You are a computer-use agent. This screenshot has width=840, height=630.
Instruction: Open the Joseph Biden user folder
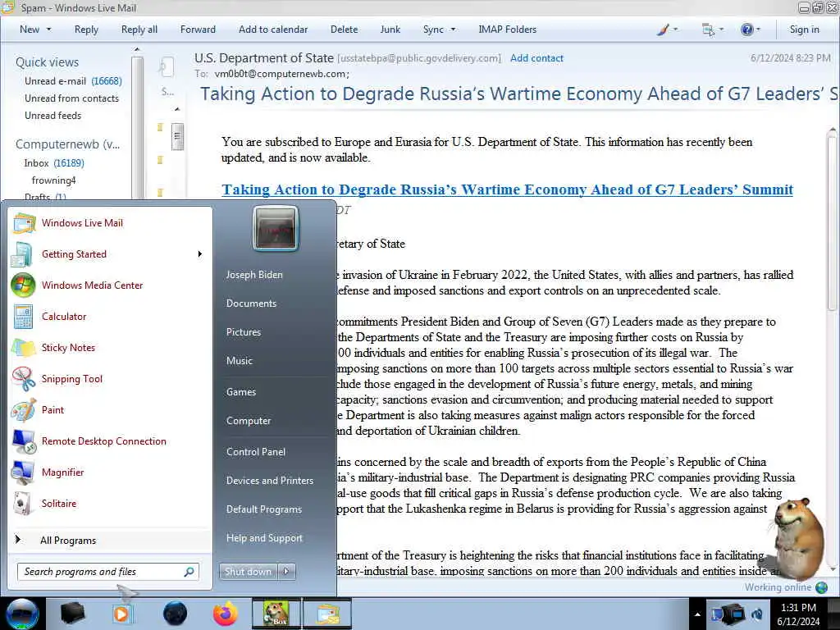pos(254,274)
